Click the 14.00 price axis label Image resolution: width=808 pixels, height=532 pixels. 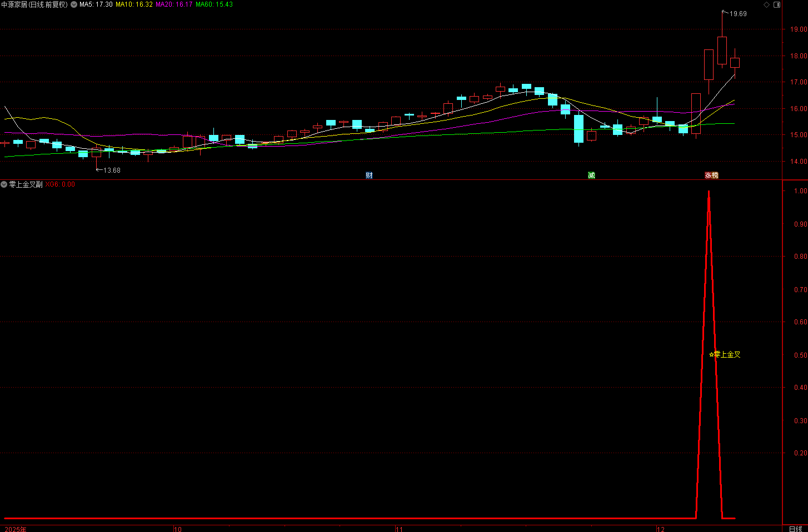pos(799,162)
